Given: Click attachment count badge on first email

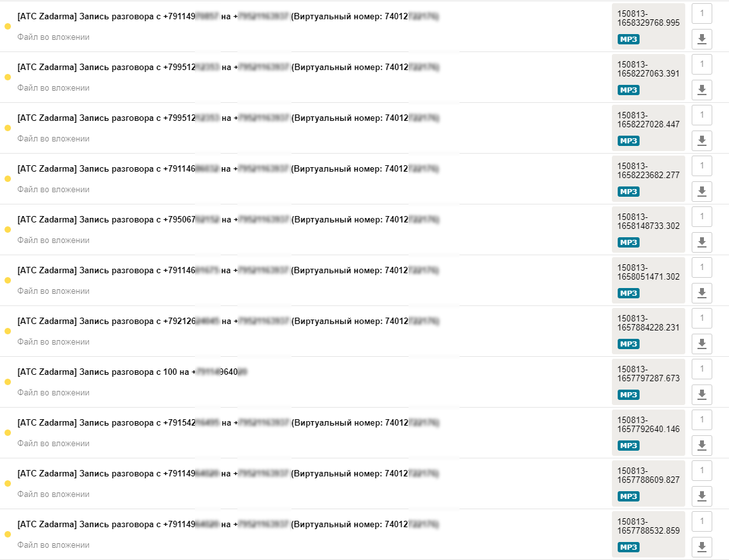Looking at the screenshot, I should coord(701,14).
